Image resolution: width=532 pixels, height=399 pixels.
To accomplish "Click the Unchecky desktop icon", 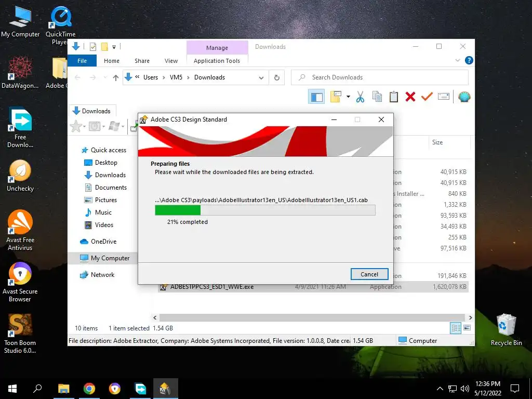I will (20, 176).
